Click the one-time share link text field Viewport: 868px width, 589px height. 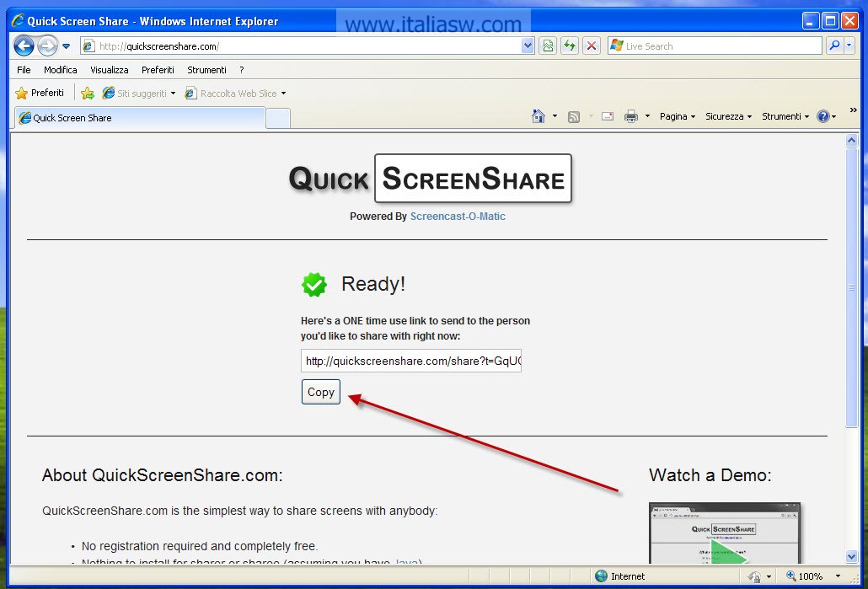coord(411,361)
